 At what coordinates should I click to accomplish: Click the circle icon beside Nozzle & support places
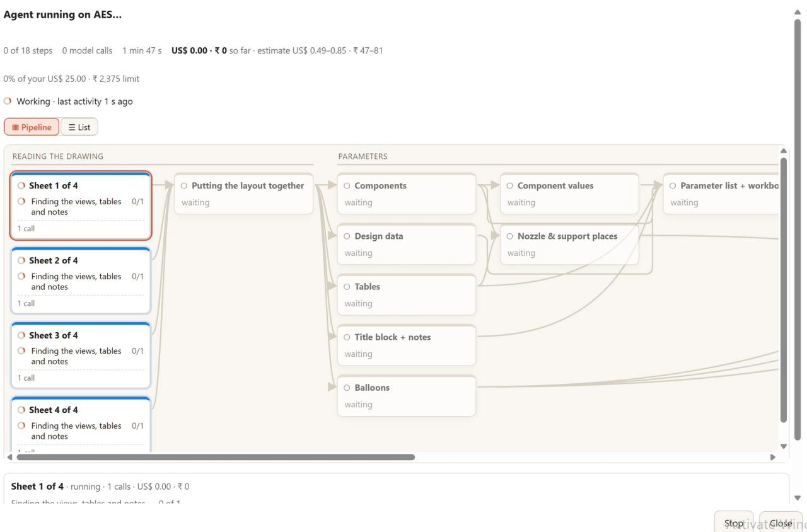[x=509, y=236]
